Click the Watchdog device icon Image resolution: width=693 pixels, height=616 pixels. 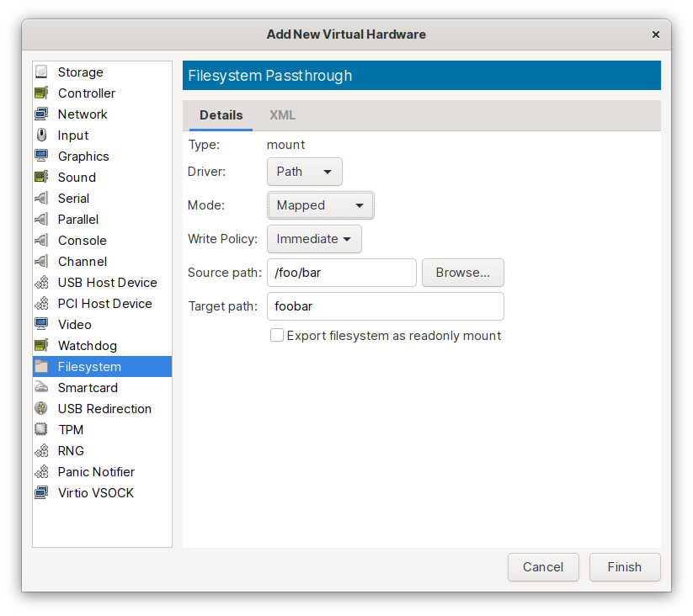click(41, 345)
